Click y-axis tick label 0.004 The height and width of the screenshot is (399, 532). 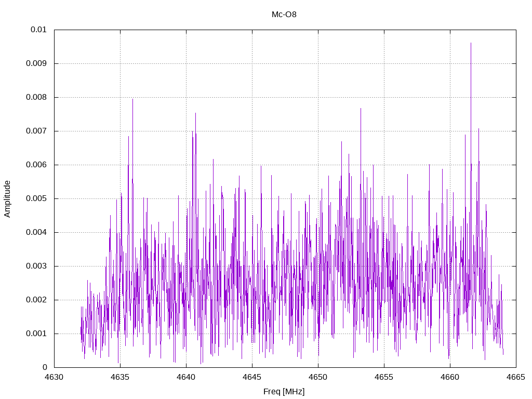click(x=36, y=232)
